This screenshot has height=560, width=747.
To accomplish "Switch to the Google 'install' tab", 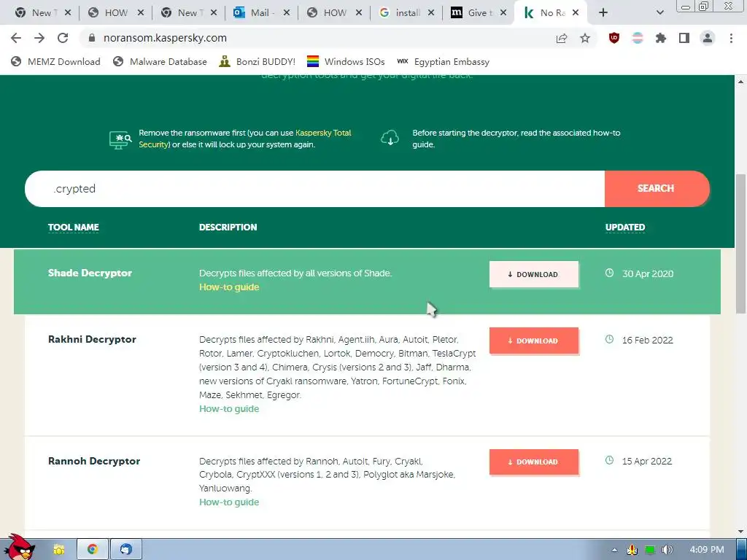I will coord(406,13).
